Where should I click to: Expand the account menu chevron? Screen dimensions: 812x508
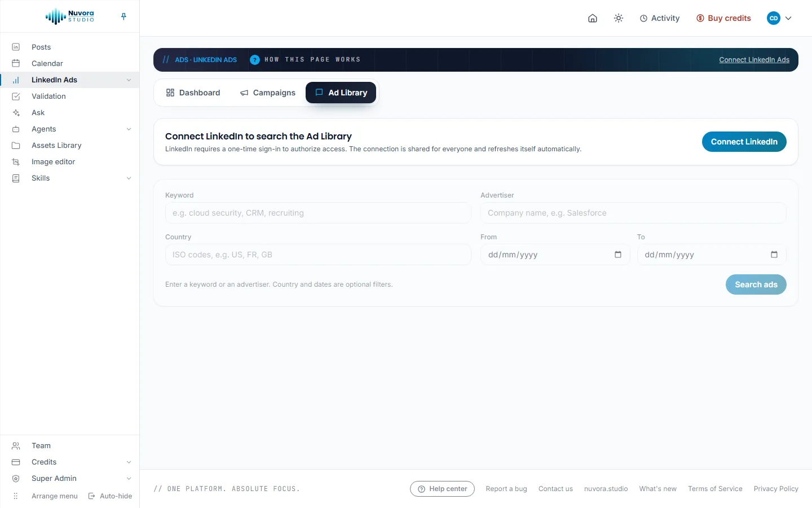788,18
